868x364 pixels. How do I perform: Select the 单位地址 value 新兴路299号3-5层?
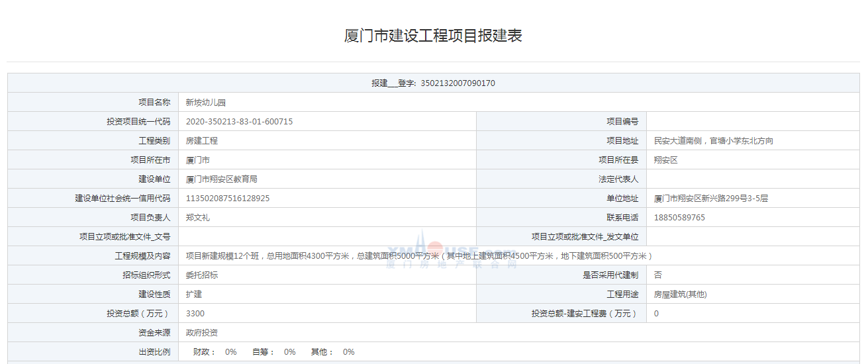click(710, 199)
